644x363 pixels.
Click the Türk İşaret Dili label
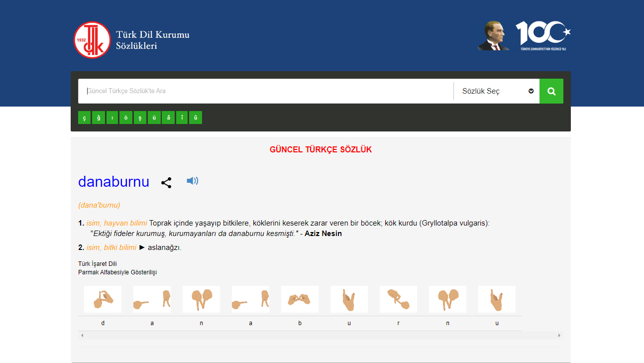click(98, 264)
